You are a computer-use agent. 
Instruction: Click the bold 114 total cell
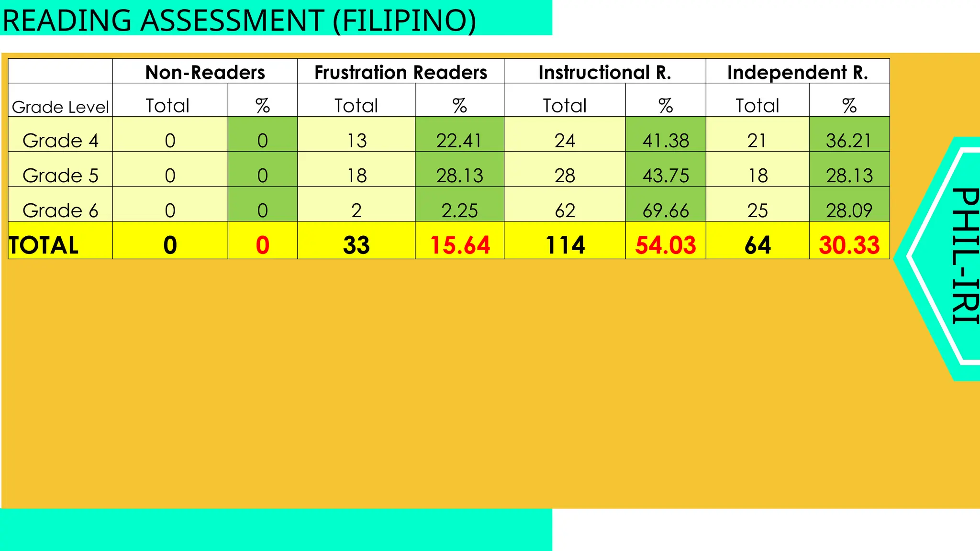click(x=565, y=245)
